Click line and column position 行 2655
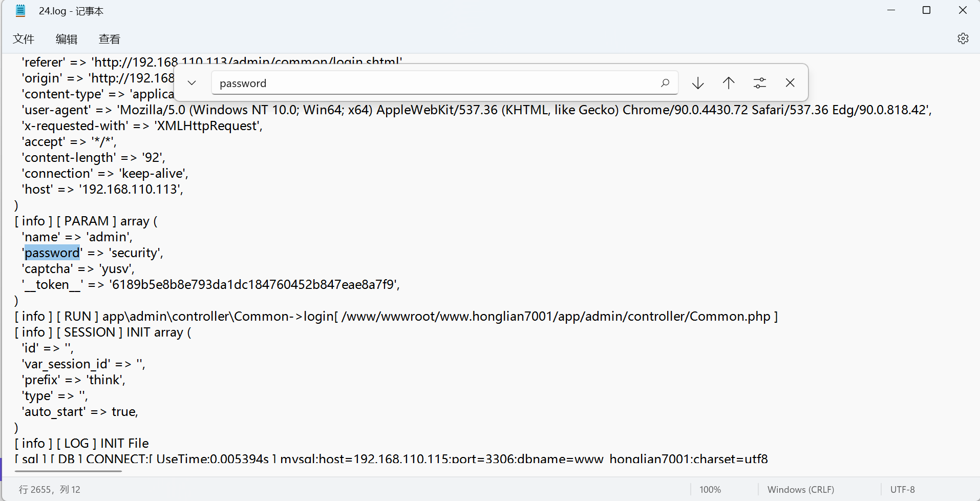This screenshot has width=980, height=501. (49, 489)
